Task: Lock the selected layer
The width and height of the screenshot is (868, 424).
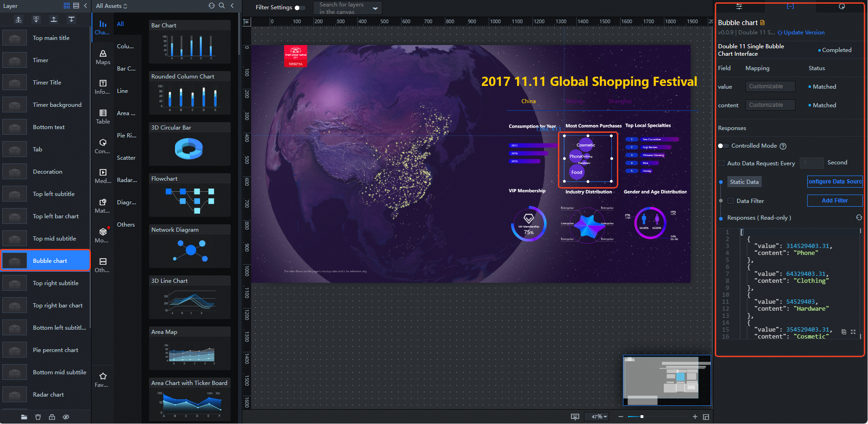Action: (52, 417)
